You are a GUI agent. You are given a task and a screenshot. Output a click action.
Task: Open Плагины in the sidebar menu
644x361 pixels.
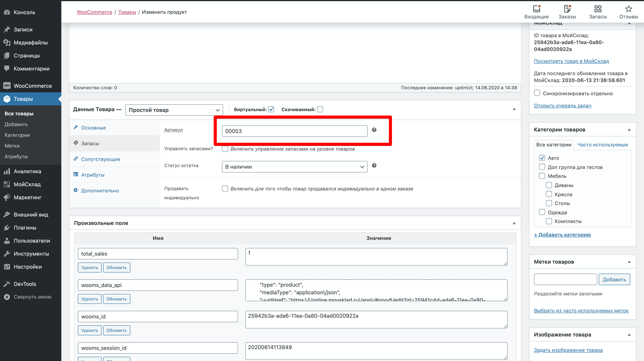pyautogui.click(x=25, y=227)
